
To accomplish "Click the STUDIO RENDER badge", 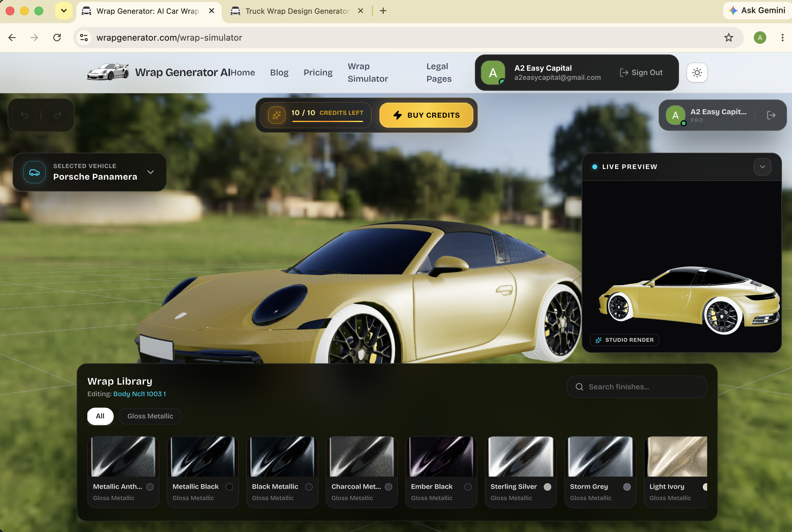I will click(x=625, y=340).
